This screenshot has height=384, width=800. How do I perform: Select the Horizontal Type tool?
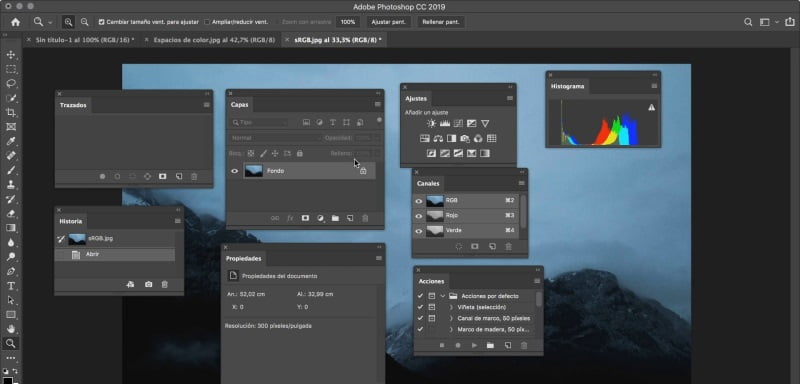pyautogui.click(x=11, y=286)
